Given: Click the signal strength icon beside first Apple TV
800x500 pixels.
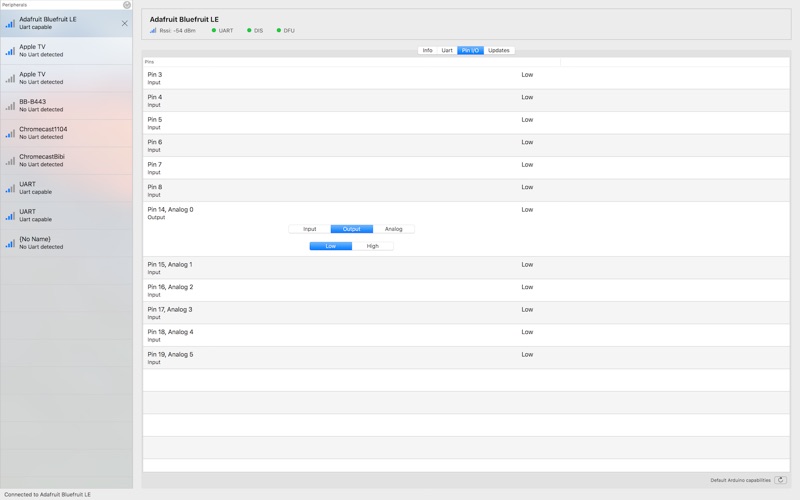Looking at the screenshot, I should click(x=10, y=51).
